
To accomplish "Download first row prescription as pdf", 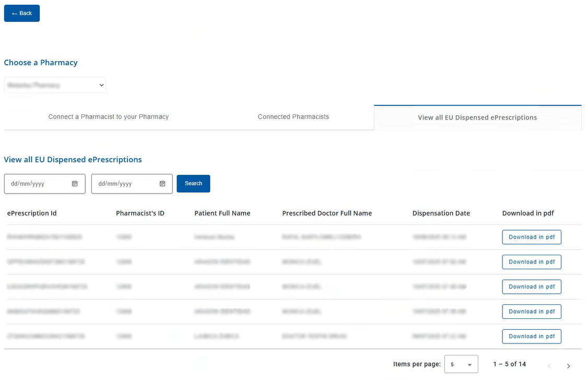I will pos(532,237).
